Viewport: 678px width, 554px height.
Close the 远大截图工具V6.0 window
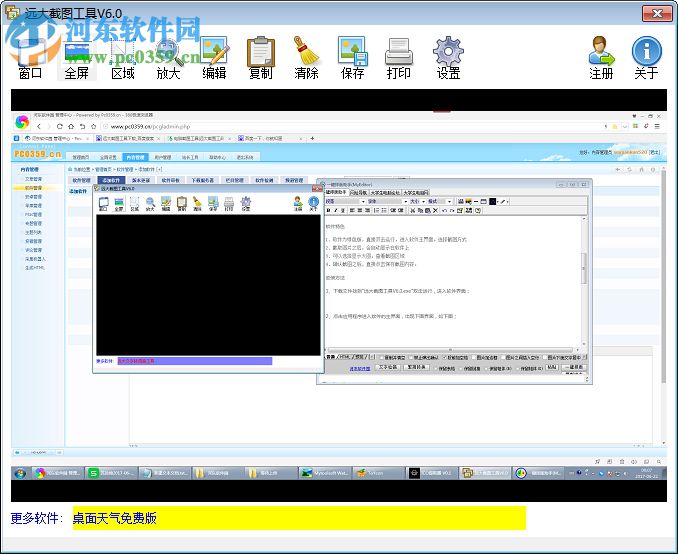657,13
